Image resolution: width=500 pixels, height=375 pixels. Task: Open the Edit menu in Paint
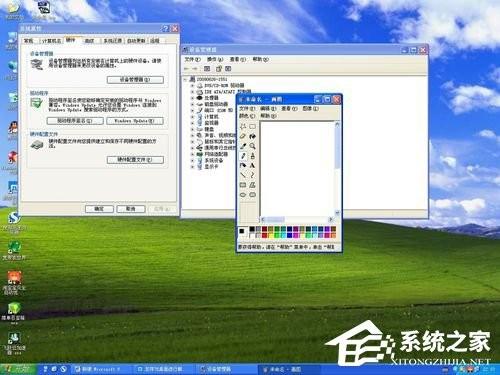pyautogui.click(x=268, y=109)
